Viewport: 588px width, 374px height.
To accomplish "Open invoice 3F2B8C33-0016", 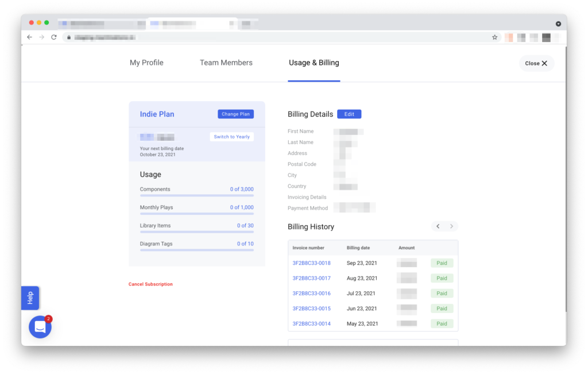I will [312, 294].
